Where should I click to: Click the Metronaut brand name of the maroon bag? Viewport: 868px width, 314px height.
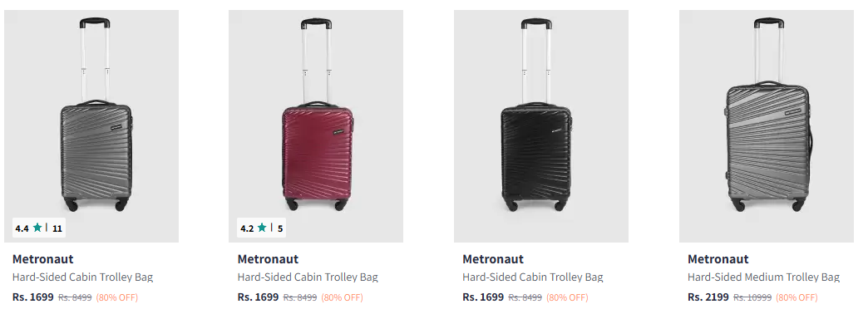point(268,259)
